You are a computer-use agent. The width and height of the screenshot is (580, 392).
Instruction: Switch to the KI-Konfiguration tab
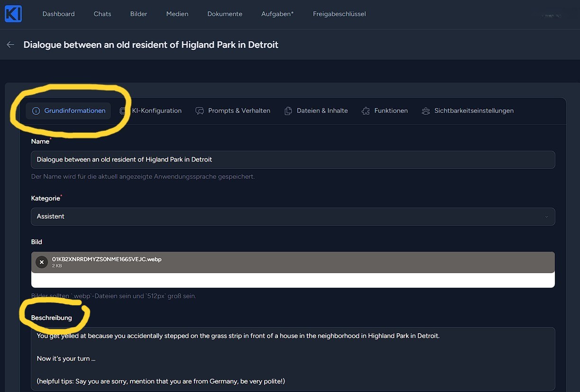[x=157, y=111]
